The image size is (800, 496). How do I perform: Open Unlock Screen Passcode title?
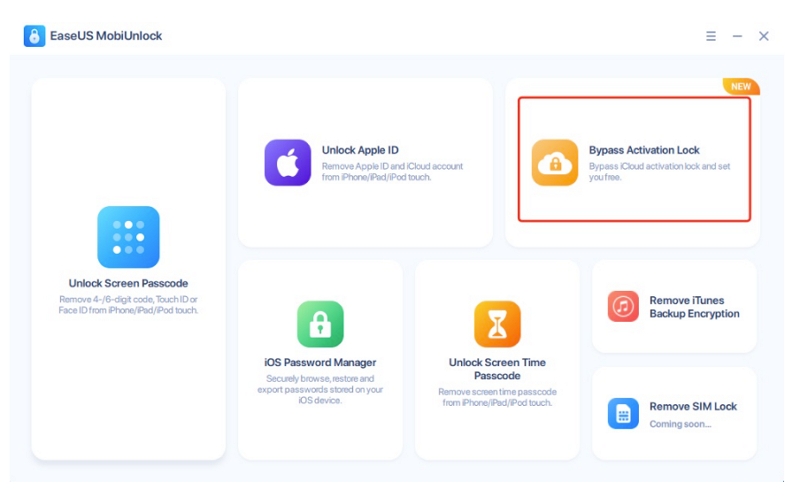[129, 283]
